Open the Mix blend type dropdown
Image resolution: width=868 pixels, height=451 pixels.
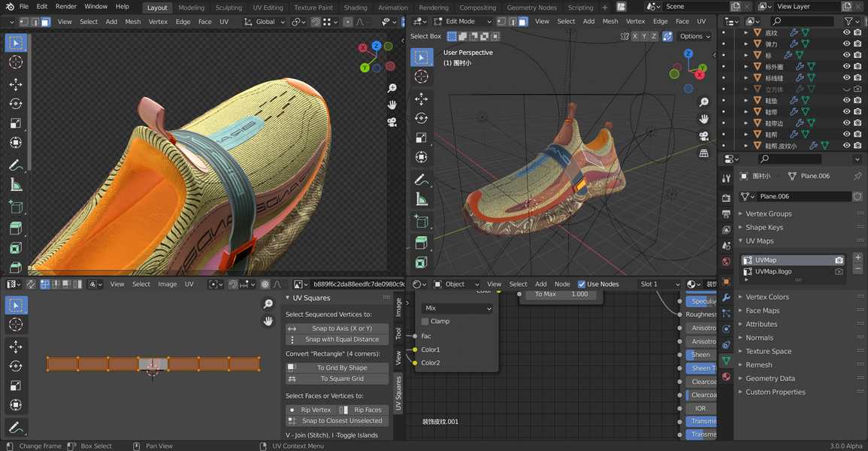pos(457,308)
